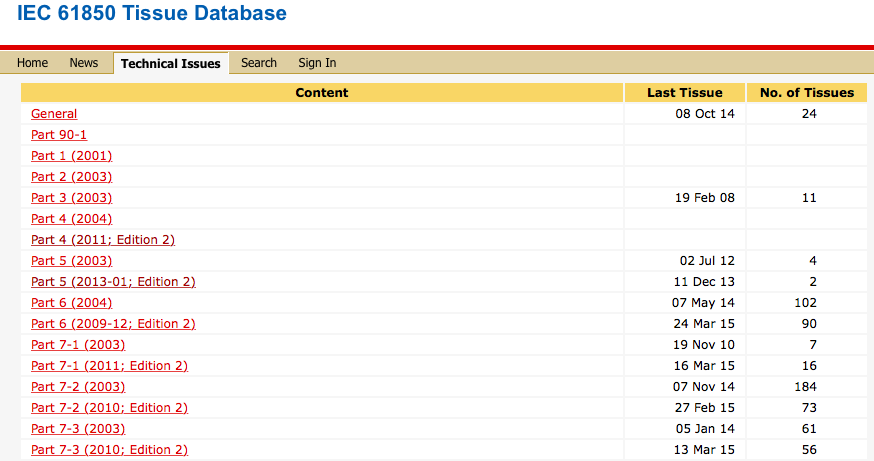Follow the Part 1 (2001) link

(71, 156)
